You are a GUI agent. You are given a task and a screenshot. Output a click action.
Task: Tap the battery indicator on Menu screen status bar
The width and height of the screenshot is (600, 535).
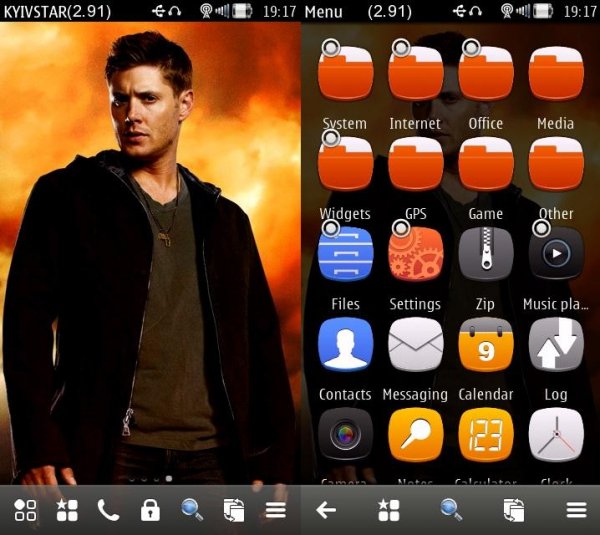pyautogui.click(x=543, y=11)
